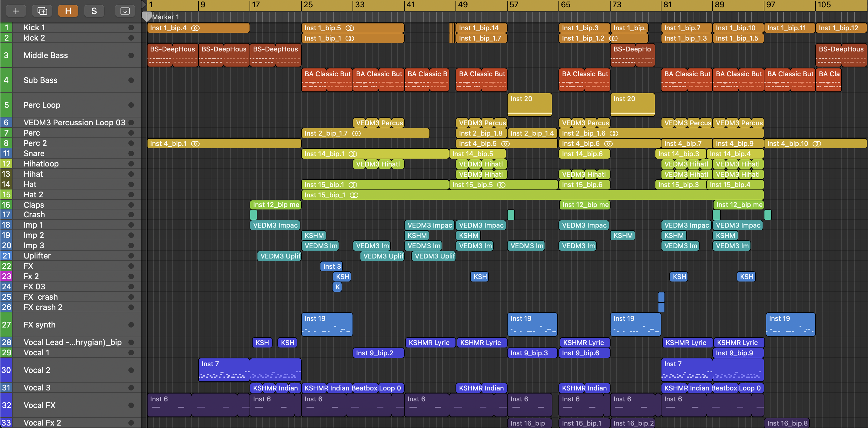Toggle the status dot on Middle Bass track

131,55
